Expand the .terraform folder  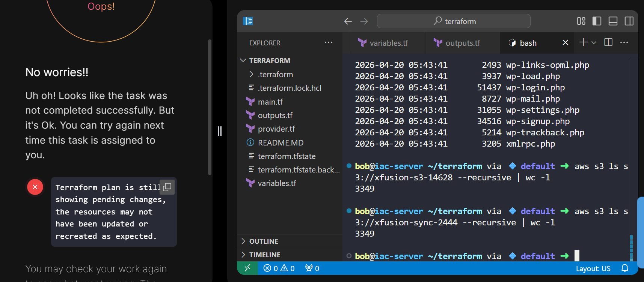[275, 74]
